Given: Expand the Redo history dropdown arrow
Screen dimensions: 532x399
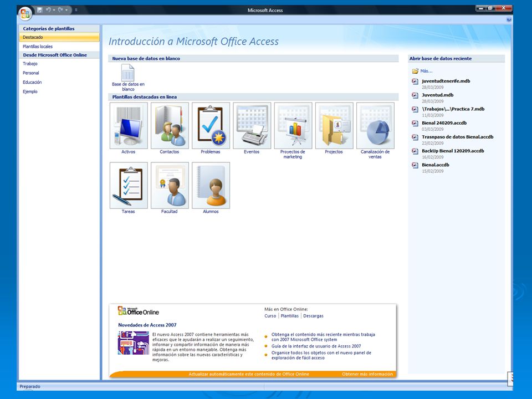Looking at the screenshot, I should click(66, 10).
